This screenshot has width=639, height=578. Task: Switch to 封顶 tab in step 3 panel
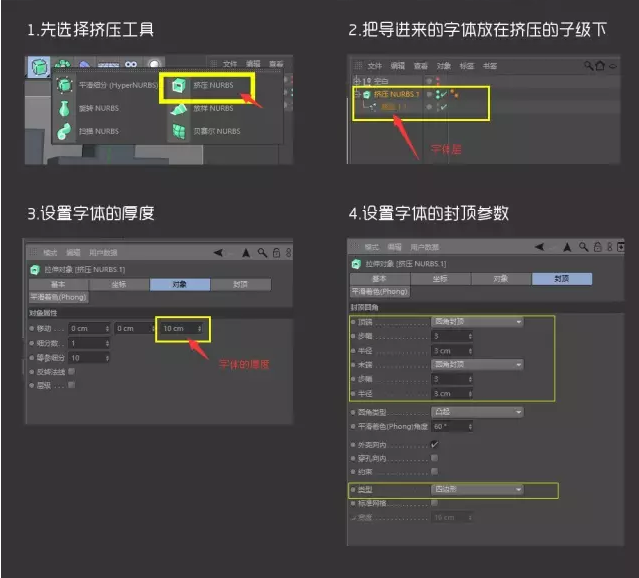click(240, 284)
